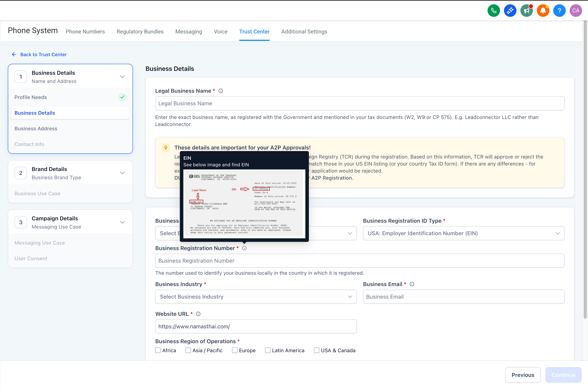Image resolution: width=588 pixels, height=389 pixels.
Task: Open the Select Business Industry dropdown
Action: [256, 297]
